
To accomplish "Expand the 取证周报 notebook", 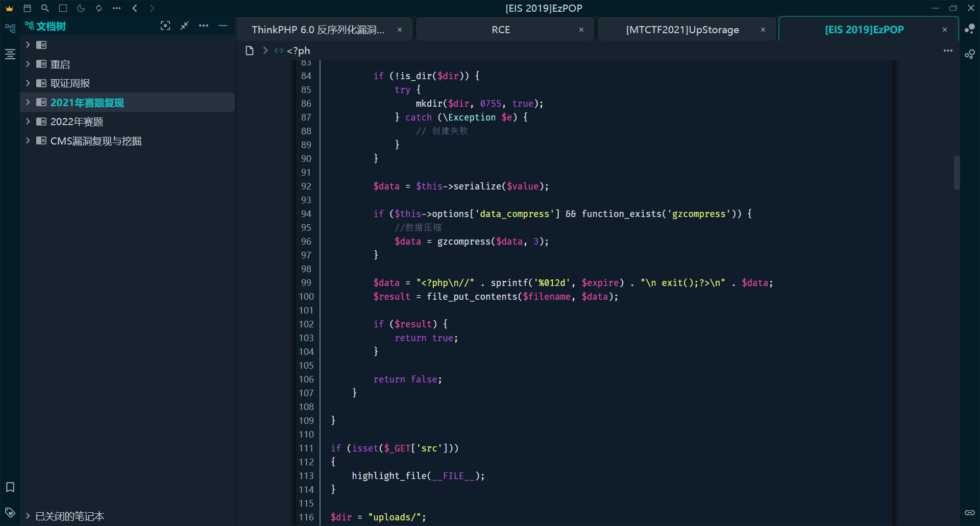I will 28,83.
